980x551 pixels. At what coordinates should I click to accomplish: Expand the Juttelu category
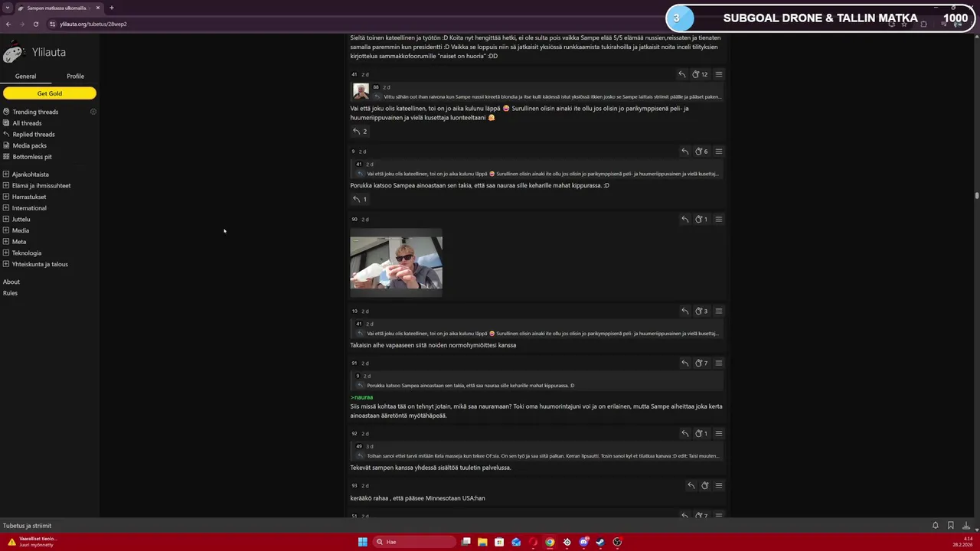(x=6, y=219)
